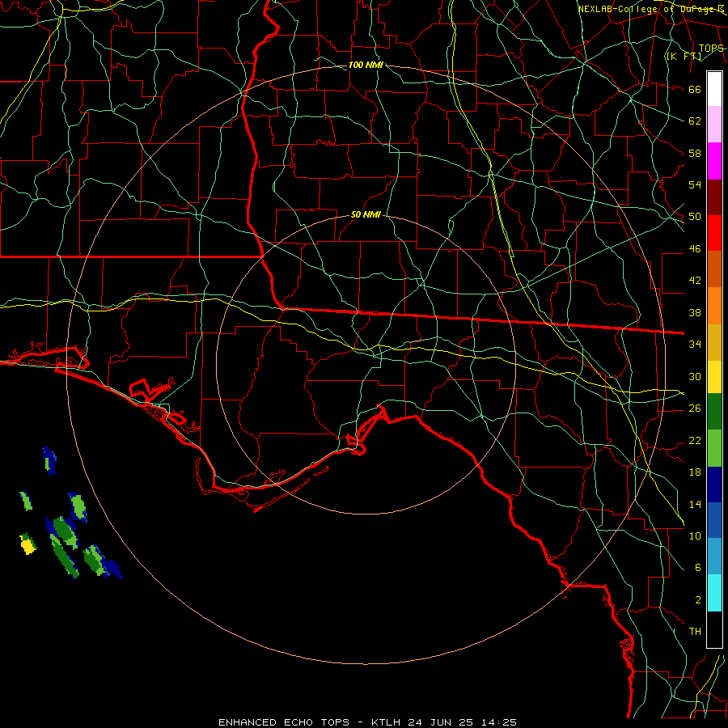The width and height of the screenshot is (728, 728).
Task: Select the black TH legend swatch
Action: tap(714, 629)
